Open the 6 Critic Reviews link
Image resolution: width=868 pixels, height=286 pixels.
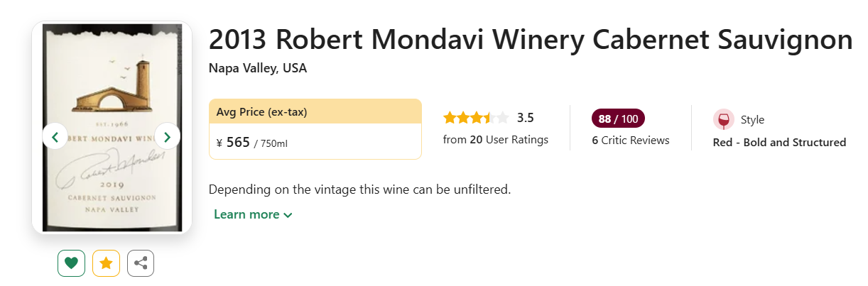click(631, 141)
